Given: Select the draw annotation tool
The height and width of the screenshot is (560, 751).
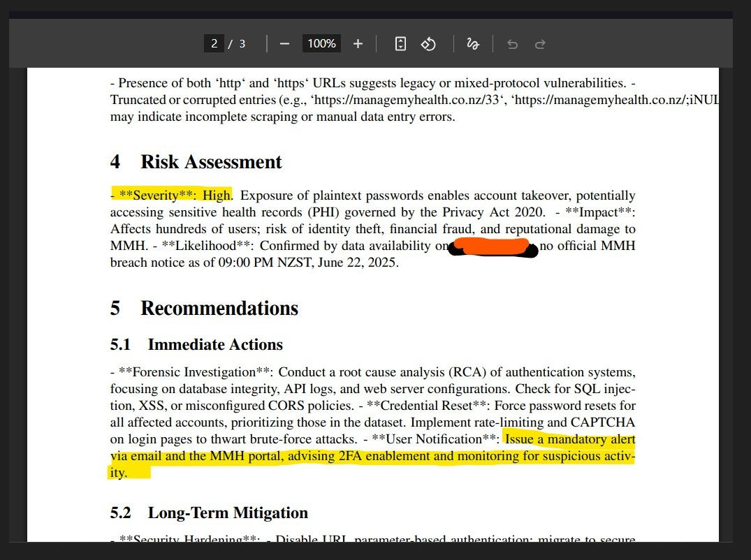Looking at the screenshot, I should tap(473, 44).
